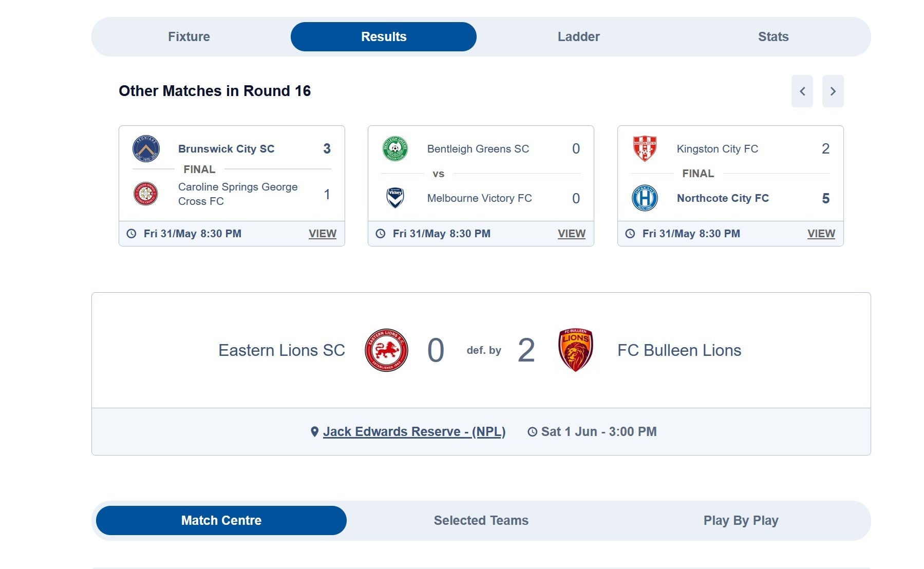Open Jack Edwards Reserve venue link
The width and height of the screenshot is (924, 569).
tap(414, 432)
